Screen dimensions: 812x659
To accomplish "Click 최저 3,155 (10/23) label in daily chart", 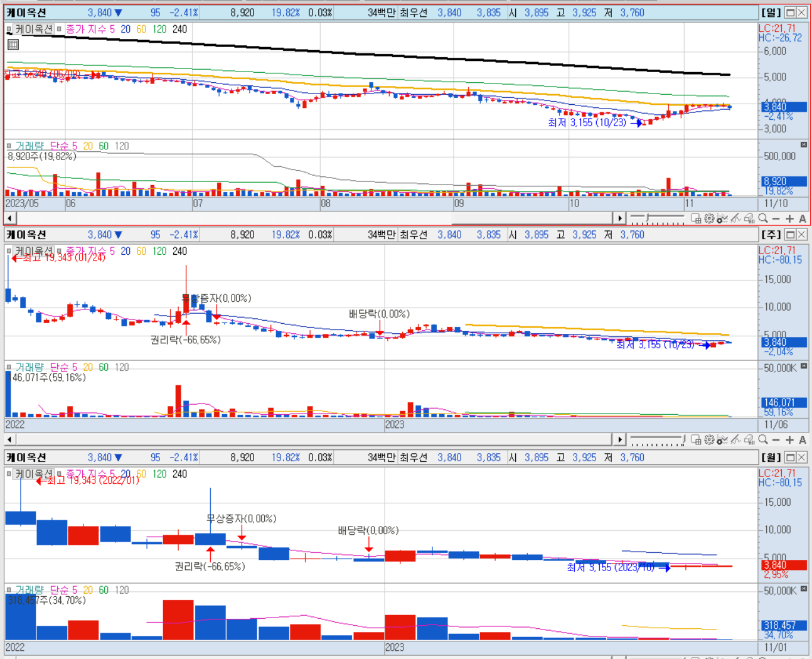I will [587, 122].
